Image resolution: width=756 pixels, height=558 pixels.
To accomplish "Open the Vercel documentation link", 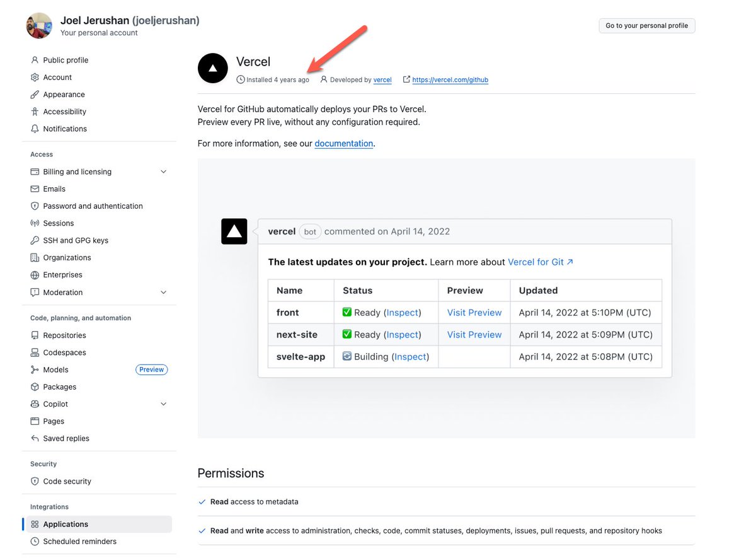I will click(x=344, y=143).
